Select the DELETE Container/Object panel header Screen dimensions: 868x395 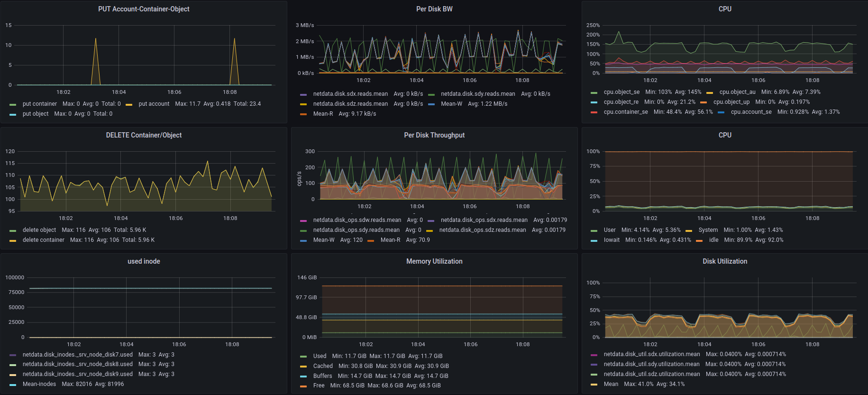(x=144, y=135)
